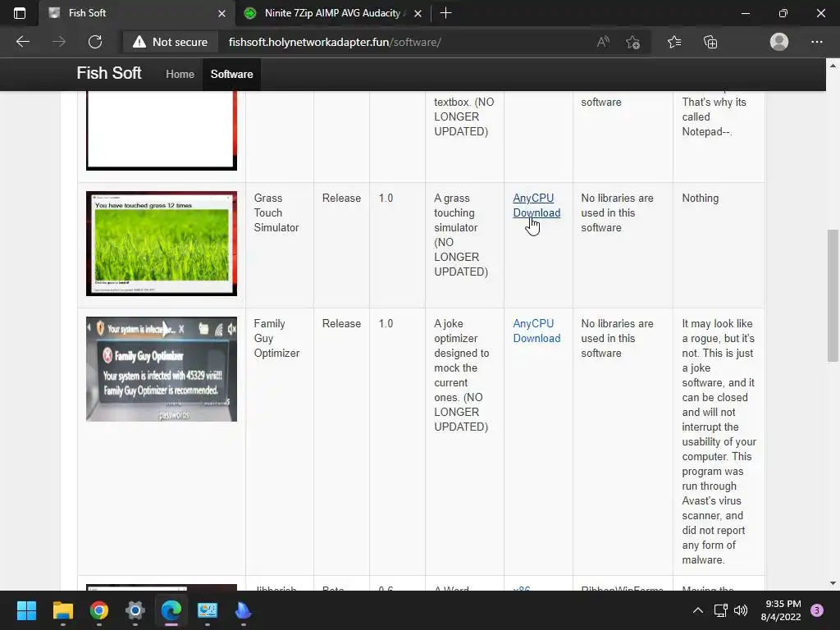
Task: Open the Grass Touch Simulator screenshot thumbnail
Action: pos(162,243)
